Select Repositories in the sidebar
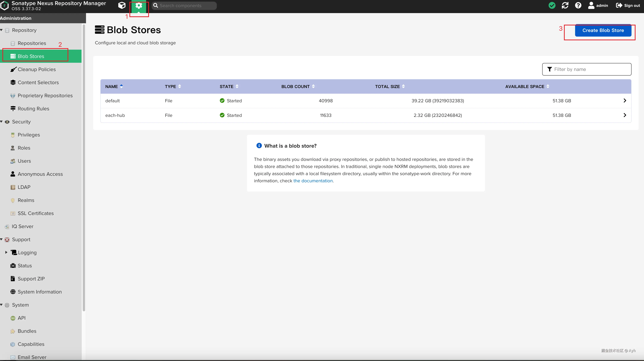 pyautogui.click(x=32, y=43)
